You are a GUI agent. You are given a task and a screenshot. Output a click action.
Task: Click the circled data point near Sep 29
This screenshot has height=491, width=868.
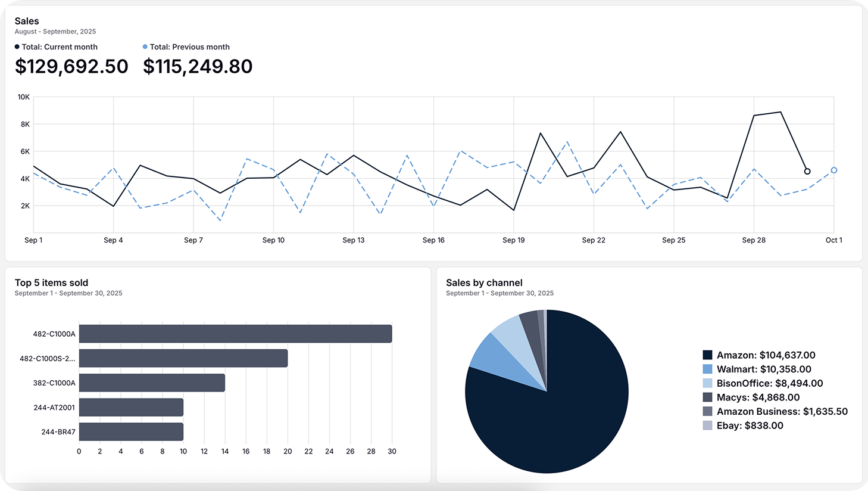(807, 171)
